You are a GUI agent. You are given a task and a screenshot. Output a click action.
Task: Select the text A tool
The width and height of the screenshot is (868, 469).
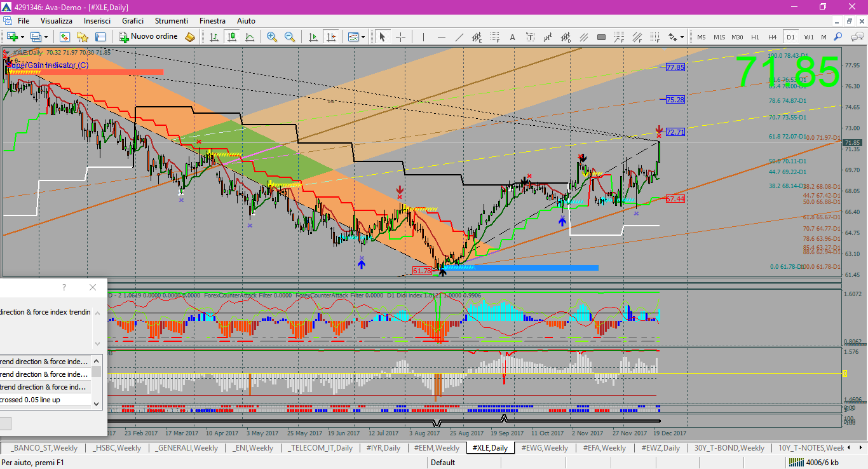point(512,37)
